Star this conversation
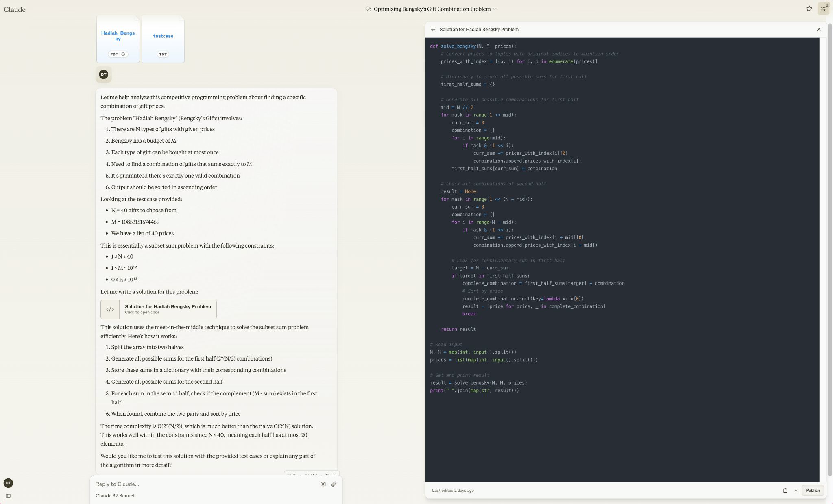This screenshot has height=504, width=833. pyautogui.click(x=809, y=9)
